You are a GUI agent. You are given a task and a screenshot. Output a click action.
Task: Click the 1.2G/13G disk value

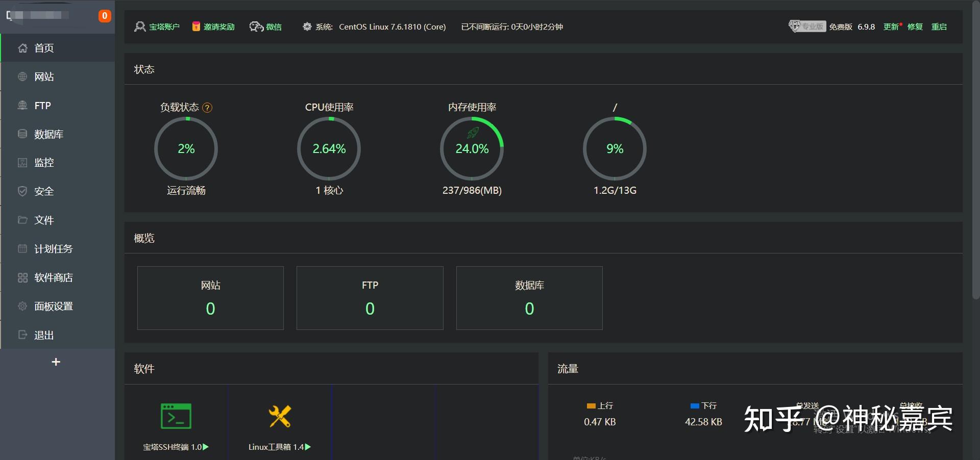pyautogui.click(x=615, y=190)
